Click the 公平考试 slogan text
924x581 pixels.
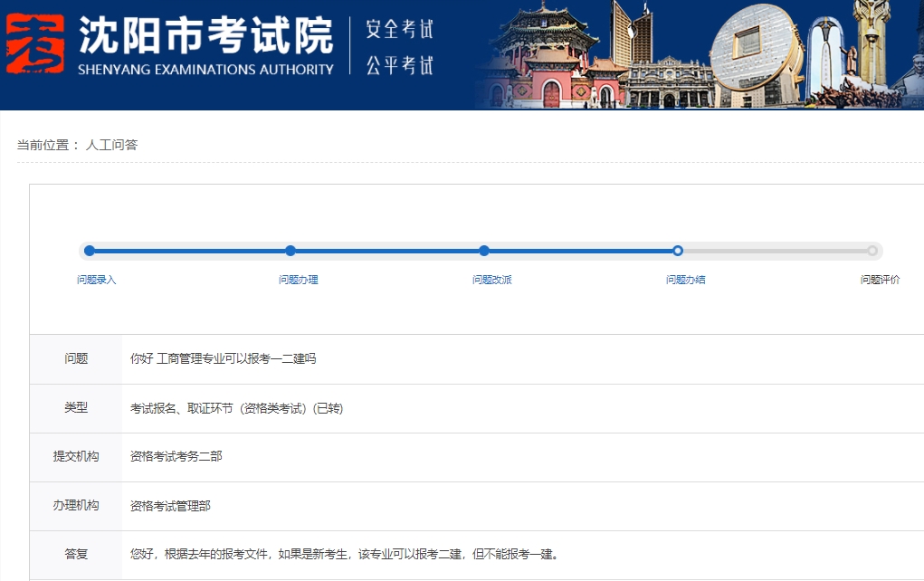(x=399, y=65)
